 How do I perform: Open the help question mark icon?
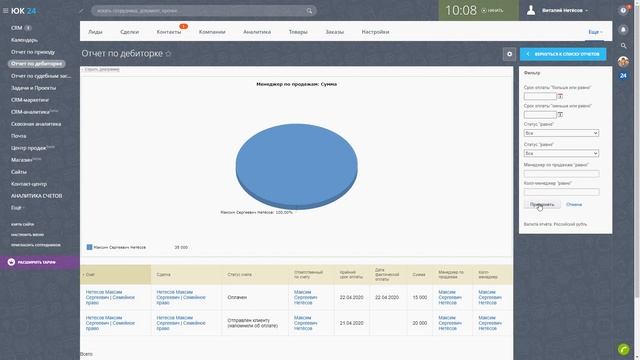point(623,11)
